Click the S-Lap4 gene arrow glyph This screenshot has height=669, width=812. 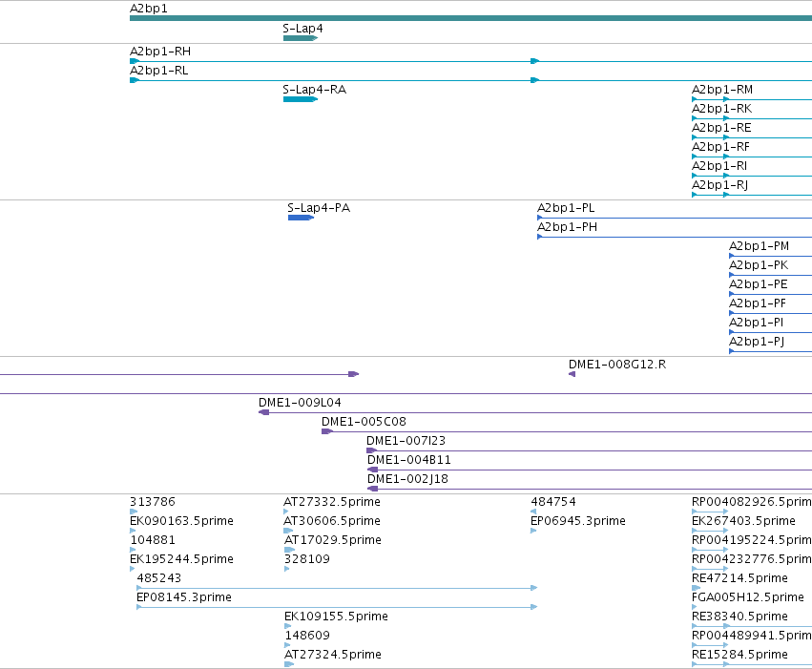pos(301,38)
